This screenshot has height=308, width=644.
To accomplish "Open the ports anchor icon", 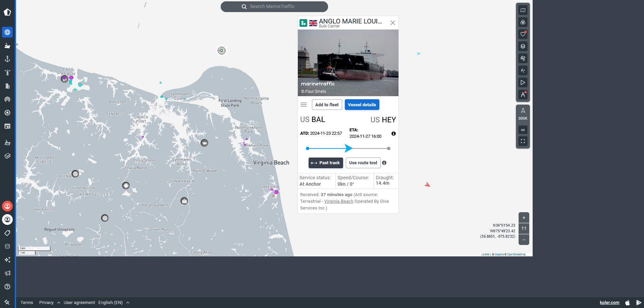I will coord(7,59).
